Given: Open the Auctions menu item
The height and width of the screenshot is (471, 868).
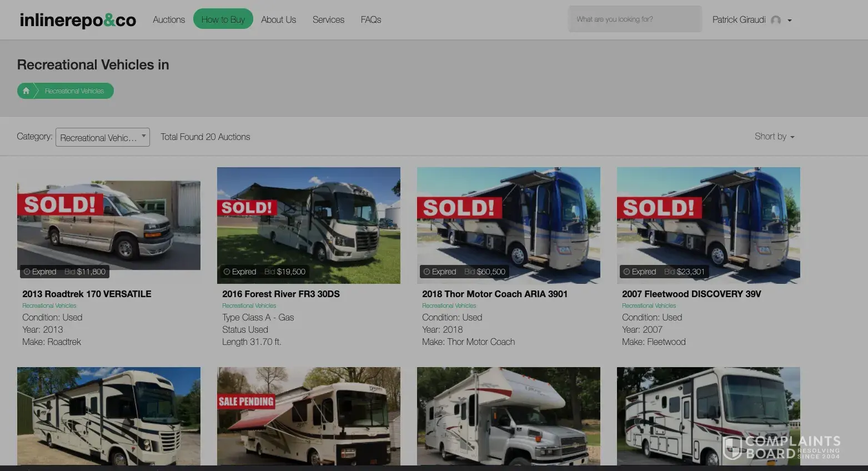Looking at the screenshot, I should pos(169,19).
